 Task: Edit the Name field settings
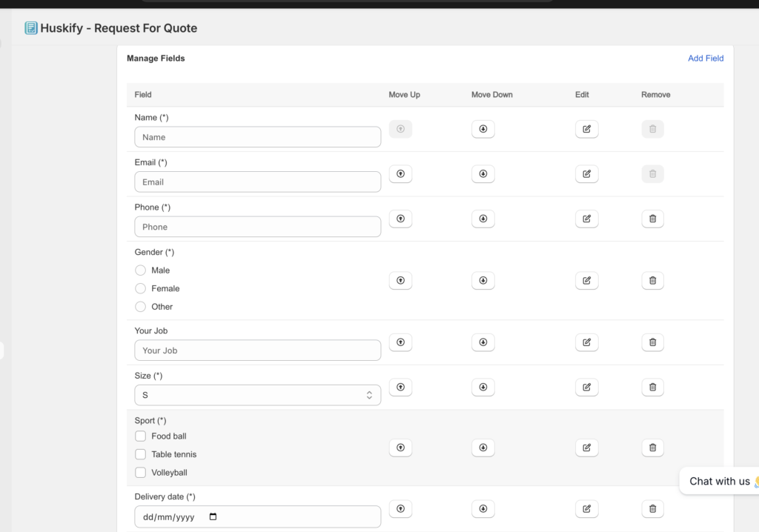coord(586,129)
